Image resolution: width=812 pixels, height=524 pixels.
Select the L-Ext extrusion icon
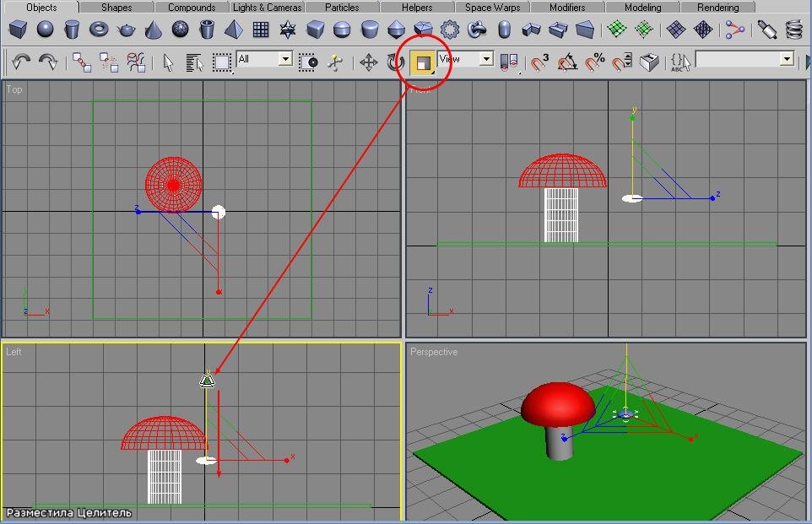click(x=531, y=30)
